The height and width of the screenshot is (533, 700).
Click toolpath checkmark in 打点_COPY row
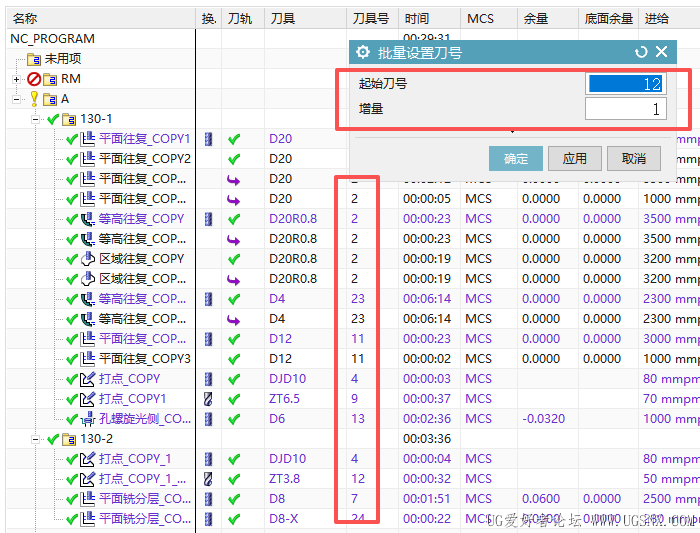click(x=233, y=379)
